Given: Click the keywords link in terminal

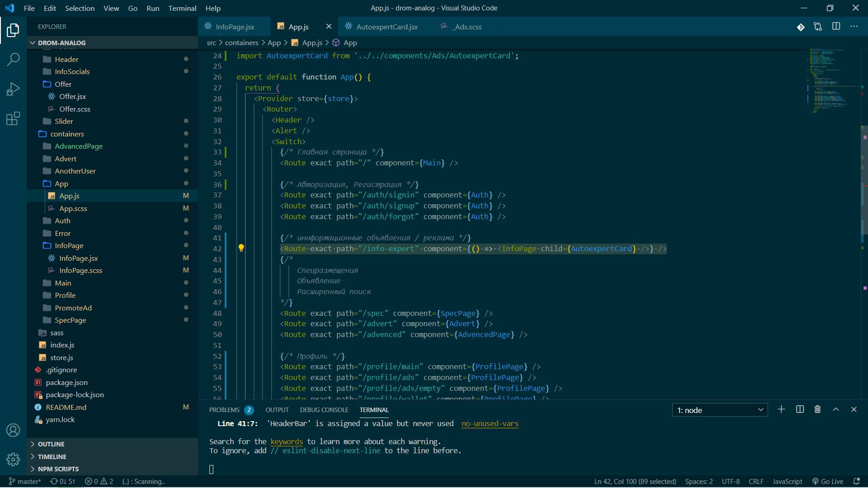Looking at the screenshot, I should pos(287,441).
